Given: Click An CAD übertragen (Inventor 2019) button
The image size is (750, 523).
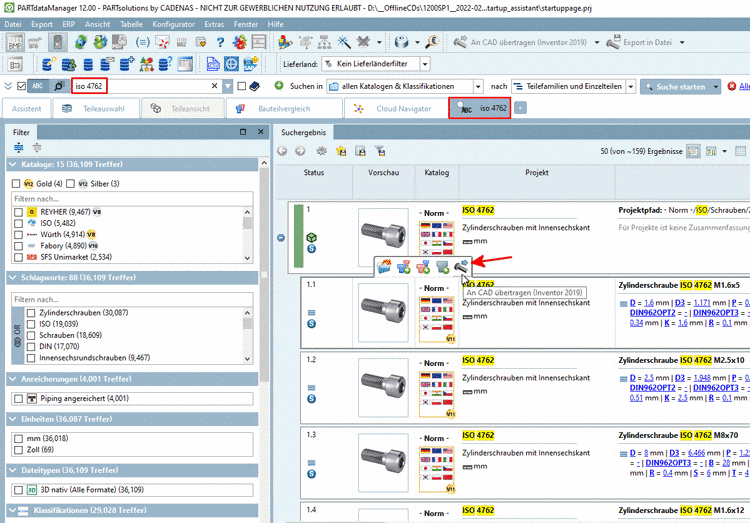Looking at the screenshot, I should (521, 43).
